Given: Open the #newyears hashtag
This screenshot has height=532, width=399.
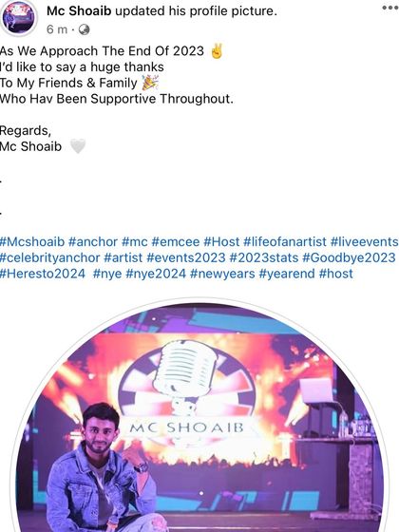Looking at the screenshot, I should click(222, 274).
